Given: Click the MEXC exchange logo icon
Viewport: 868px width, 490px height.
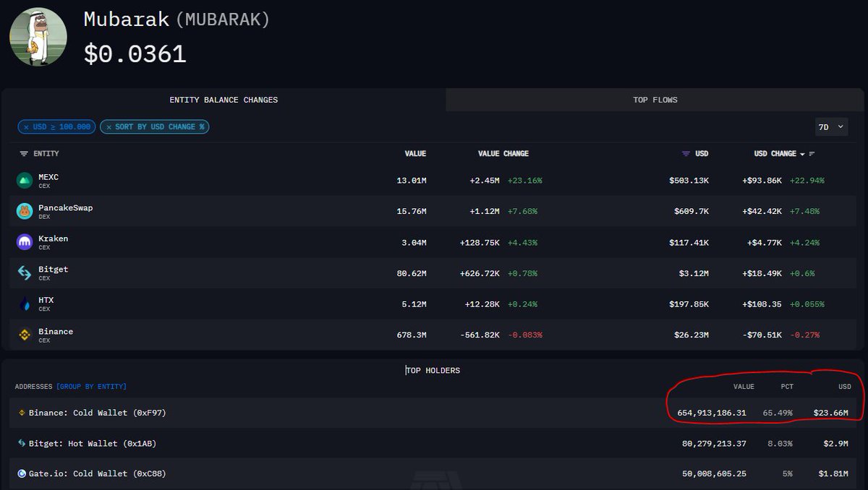Looking at the screenshot, I should (x=25, y=181).
